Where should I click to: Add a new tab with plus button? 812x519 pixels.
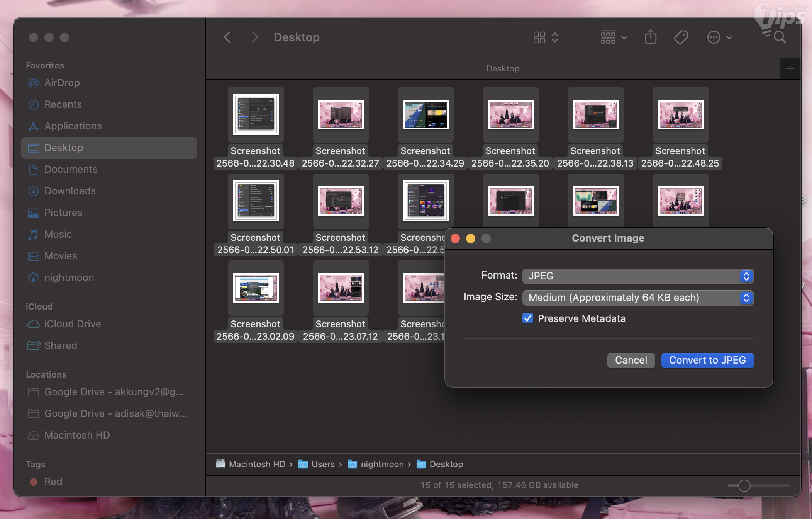click(x=790, y=69)
